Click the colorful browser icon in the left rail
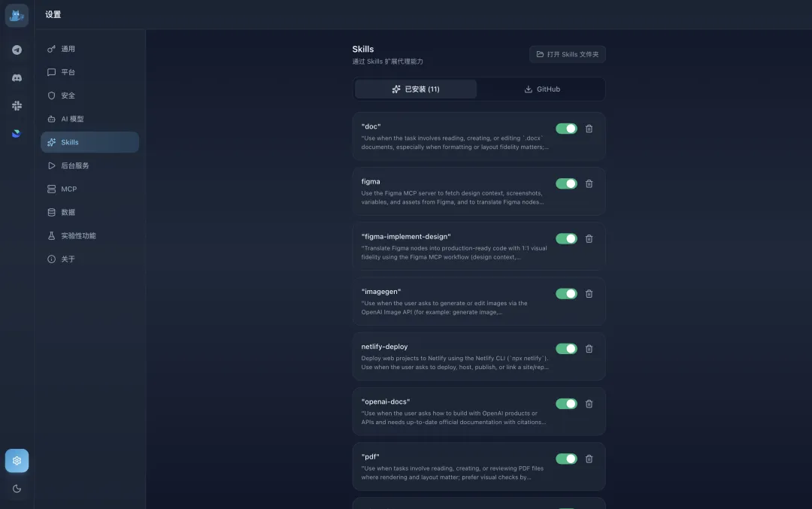 point(17,134)
